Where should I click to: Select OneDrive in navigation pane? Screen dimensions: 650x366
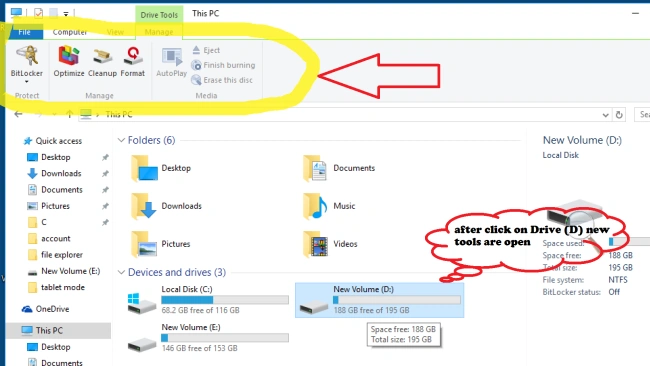(46, 309)
